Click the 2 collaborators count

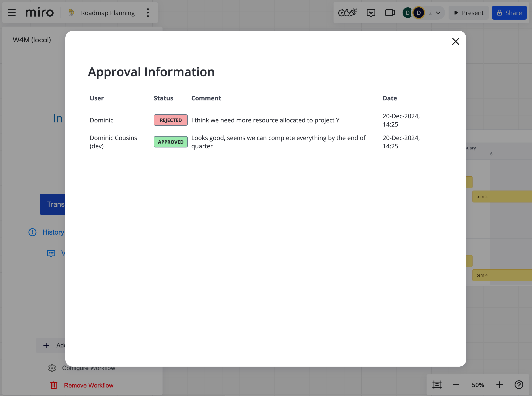[x=430, y=13]
